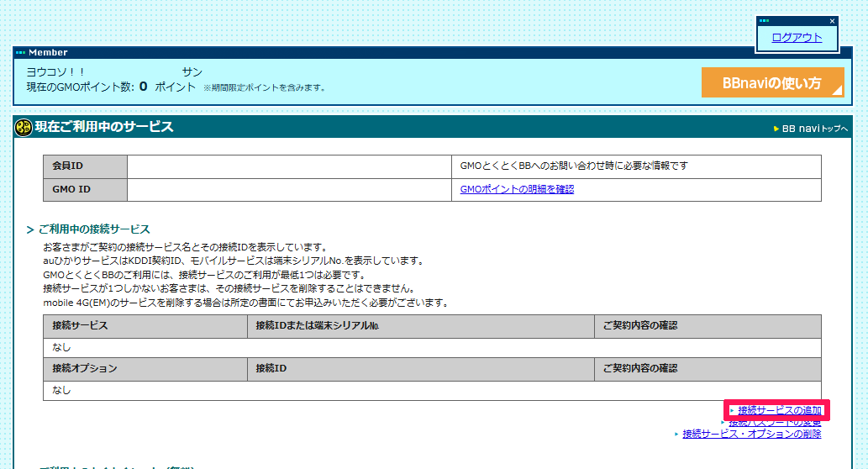
Task: Click 接続サービスの追加 link
Action: pos(780,410)
